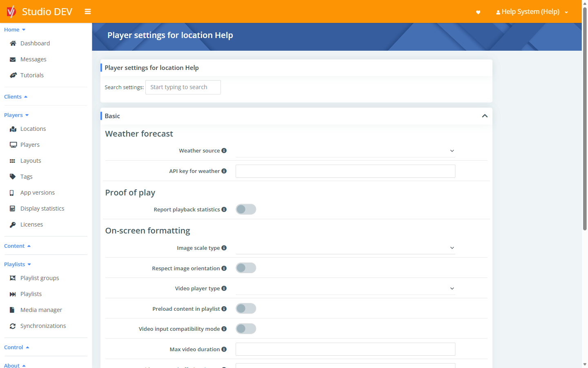Click the Licenses key icon

[x=13, y=224]
